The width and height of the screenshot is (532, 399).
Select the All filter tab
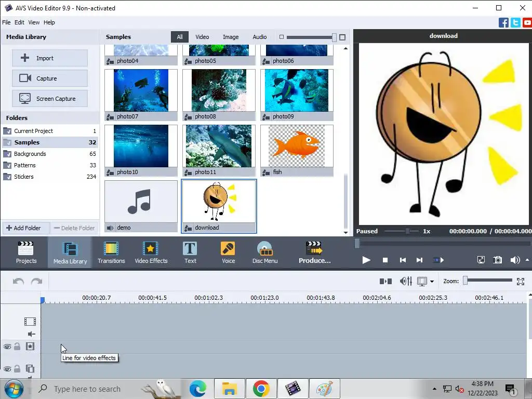point(179,37)
